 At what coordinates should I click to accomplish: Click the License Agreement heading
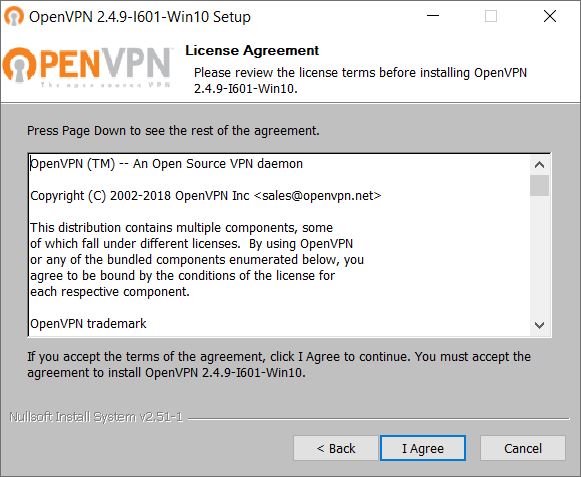pyautogui.click(x=252, y=50)
